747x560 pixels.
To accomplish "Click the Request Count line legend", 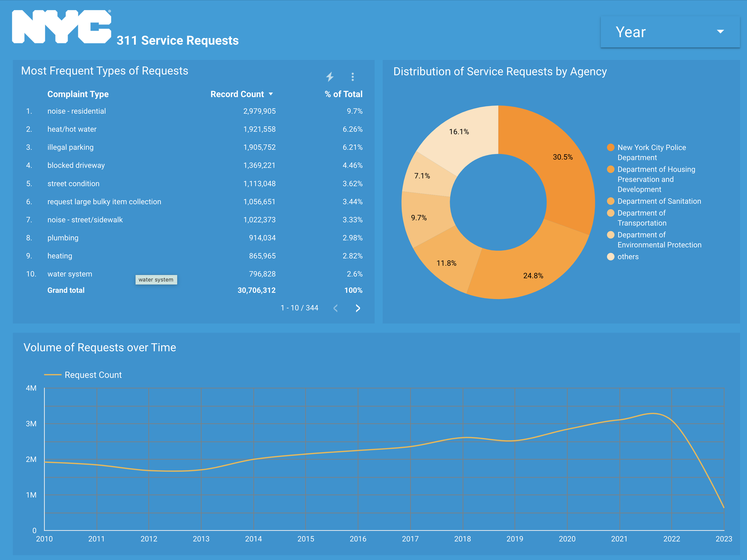I will click(83, 375).
